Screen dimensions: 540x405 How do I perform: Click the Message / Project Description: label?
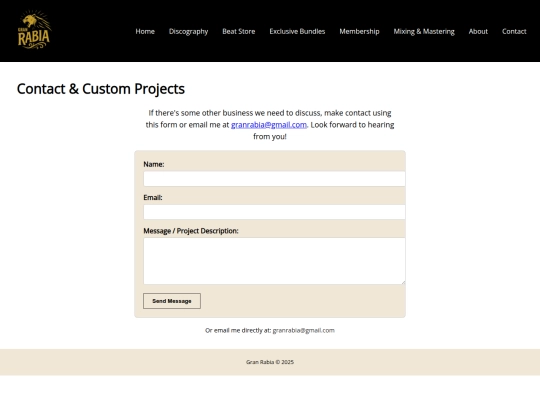coord(191,231)
